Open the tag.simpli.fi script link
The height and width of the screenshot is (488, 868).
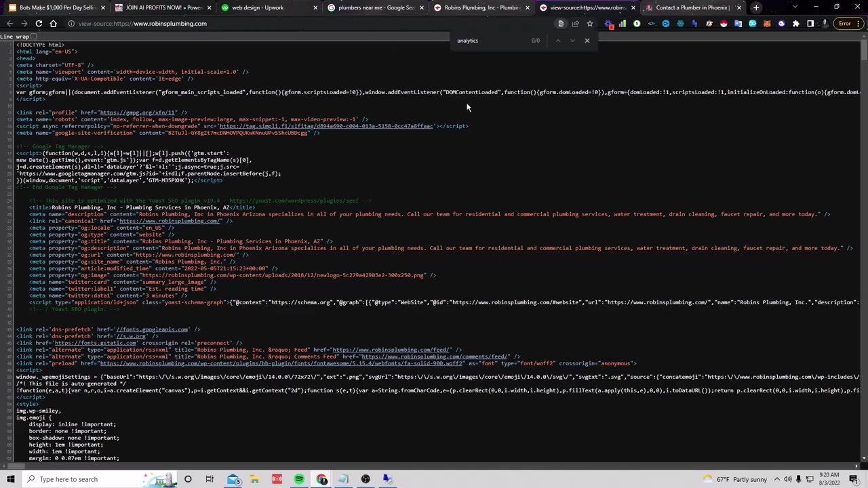point(326,126)
